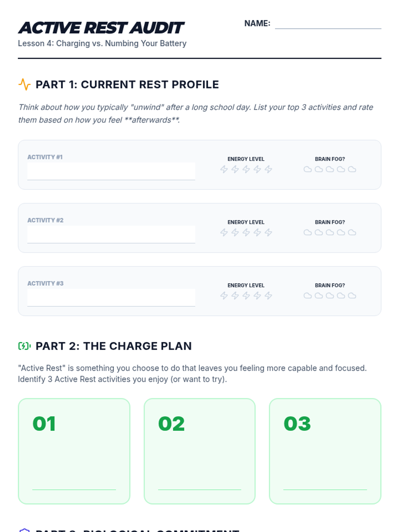Click the pulse icon beside Part 1 heading

point(24,84)
